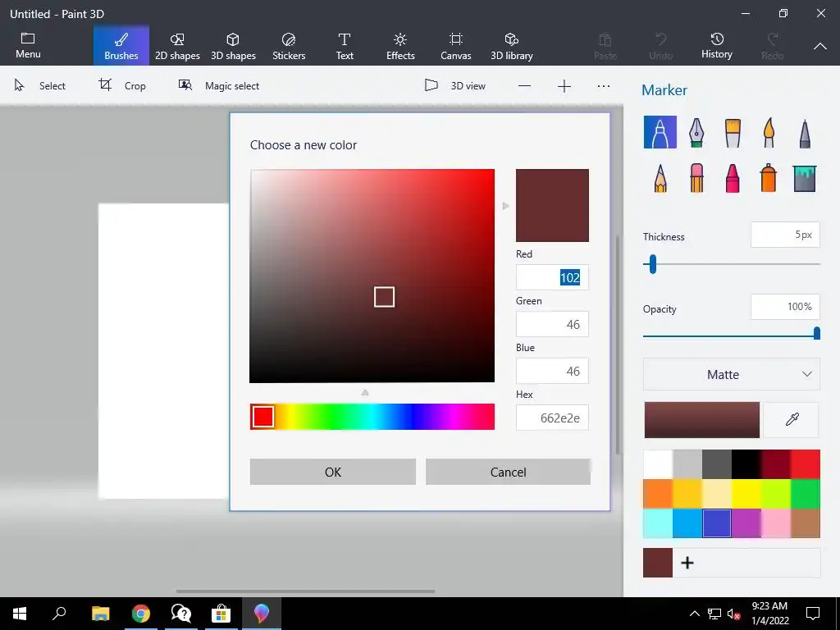Viewport: 840px width, 630px height.
Task: Select the Crayon brush
Action: tap(733, 178)
